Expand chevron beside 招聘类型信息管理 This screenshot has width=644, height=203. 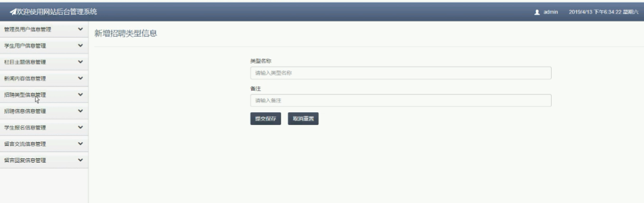click(80, 94)
